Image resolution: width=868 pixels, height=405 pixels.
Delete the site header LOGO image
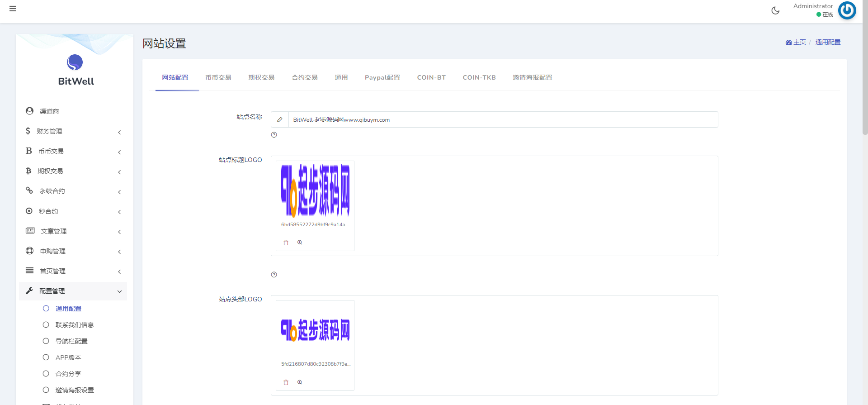click(286, 382)
